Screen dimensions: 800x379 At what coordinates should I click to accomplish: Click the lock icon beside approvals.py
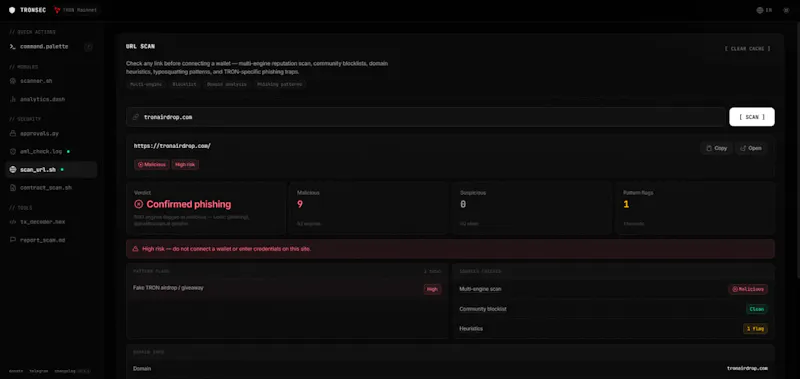coord(13,133)
